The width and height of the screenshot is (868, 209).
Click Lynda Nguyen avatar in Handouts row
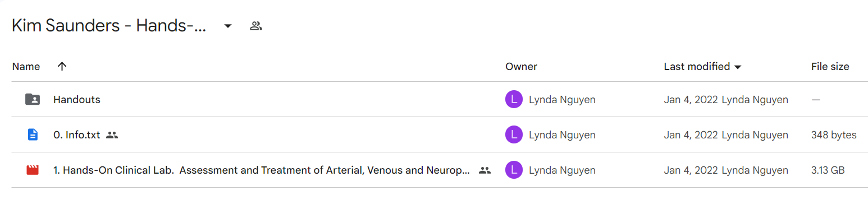(514, 100)
